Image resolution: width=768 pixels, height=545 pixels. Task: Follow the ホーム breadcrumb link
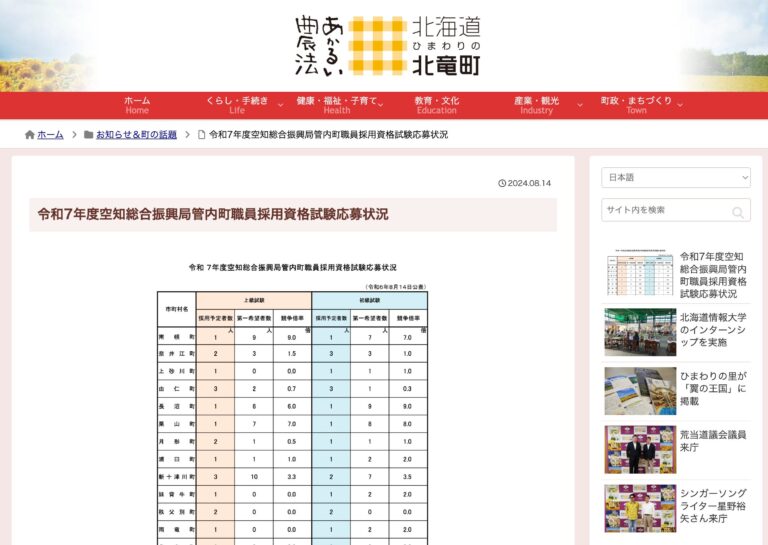(x=50, y=135)
